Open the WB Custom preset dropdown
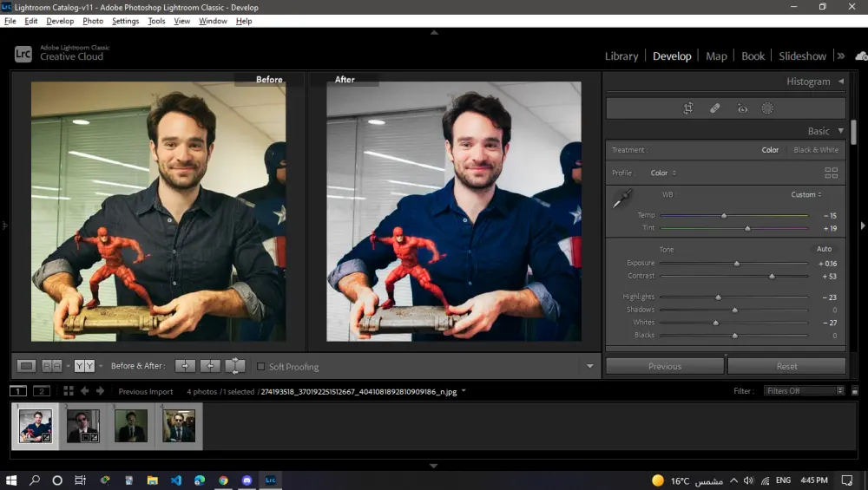The width and height of the screenshot is (868, 490). pos(806,194)
